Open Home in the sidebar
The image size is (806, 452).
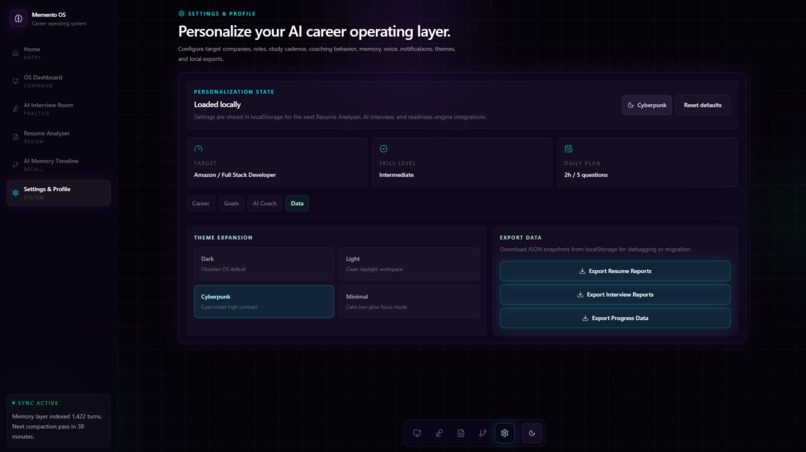point(59,53)
